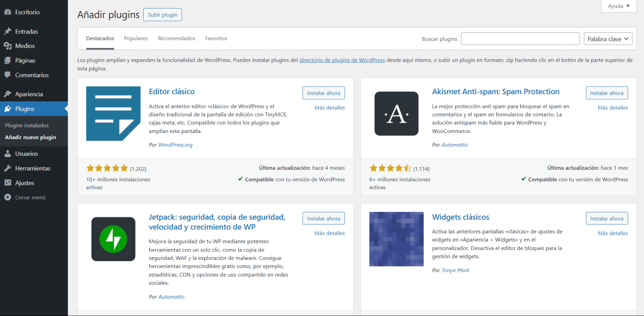Image resolution: width=644 pixels, height=316 pixels.
Task: Open the Comentarios menu label
Action: tap(32, 75)
